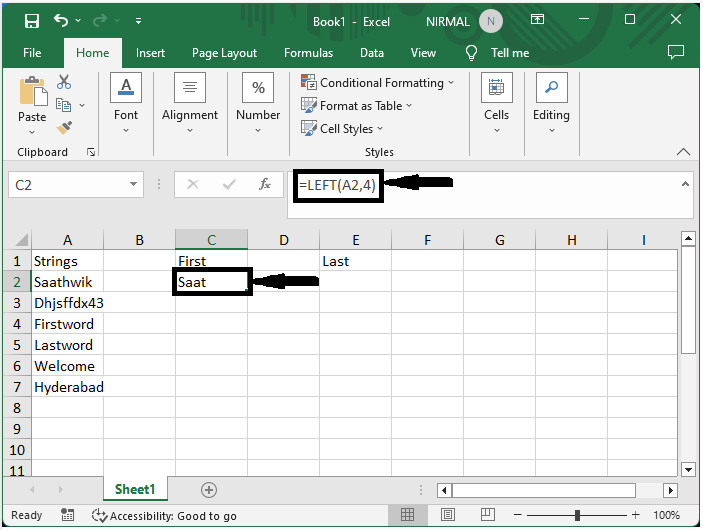The height and width of the screenshot is (530, 703).
Task: Select all cells with corner triangle
Action: (21, 240)
